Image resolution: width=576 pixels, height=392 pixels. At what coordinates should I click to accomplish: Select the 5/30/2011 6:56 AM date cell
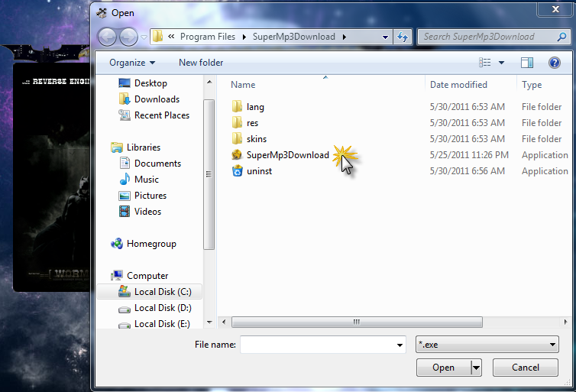468,171
